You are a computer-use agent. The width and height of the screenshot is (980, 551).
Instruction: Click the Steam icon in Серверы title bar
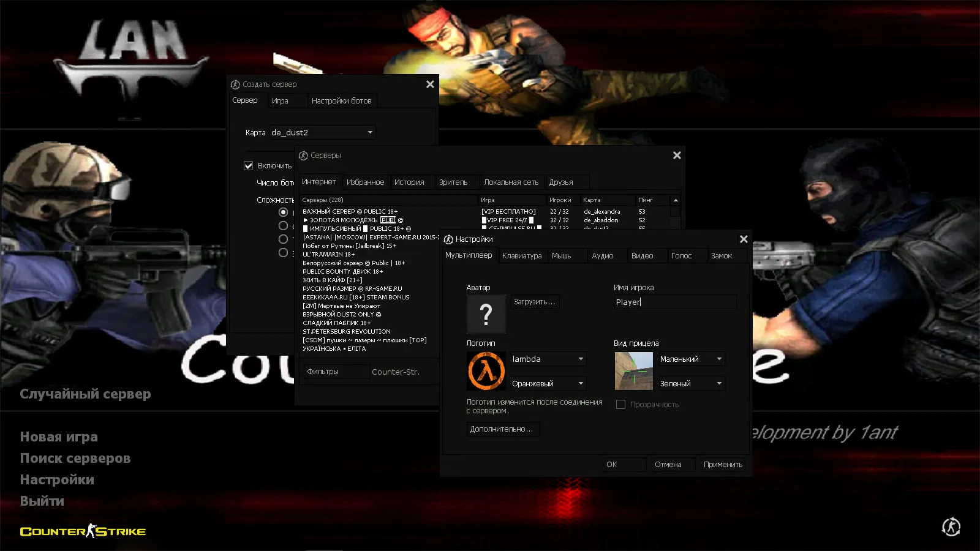click(303, 156)
